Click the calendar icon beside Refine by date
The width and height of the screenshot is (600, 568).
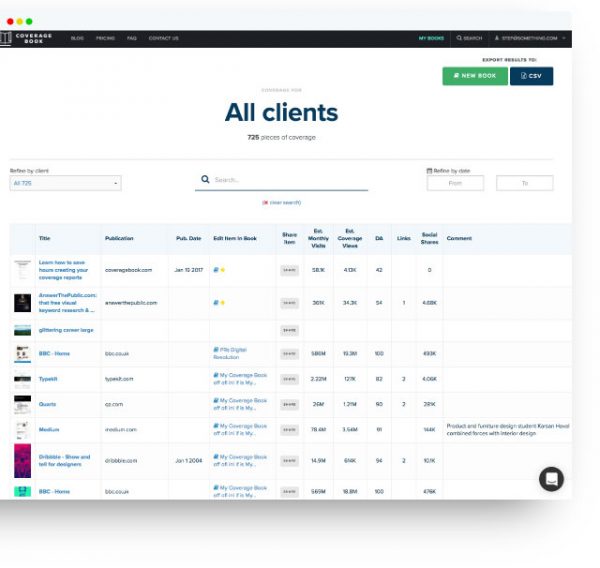click(429, 171)
